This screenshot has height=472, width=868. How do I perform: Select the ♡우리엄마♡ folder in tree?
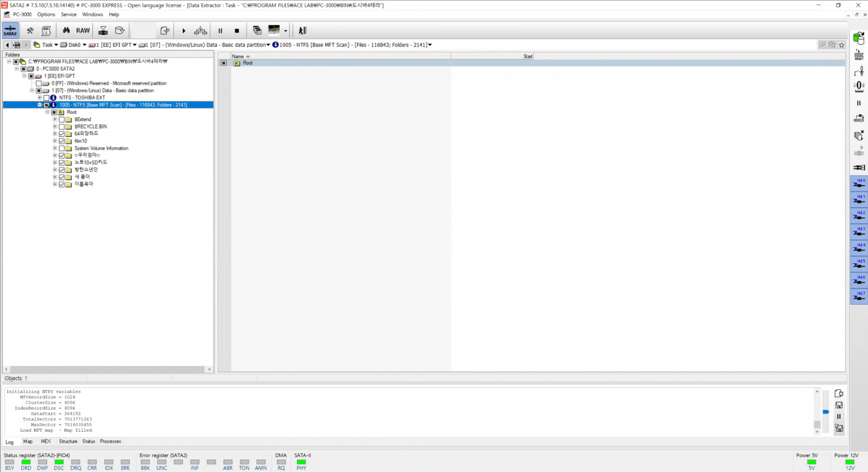[x=87, y=155]
